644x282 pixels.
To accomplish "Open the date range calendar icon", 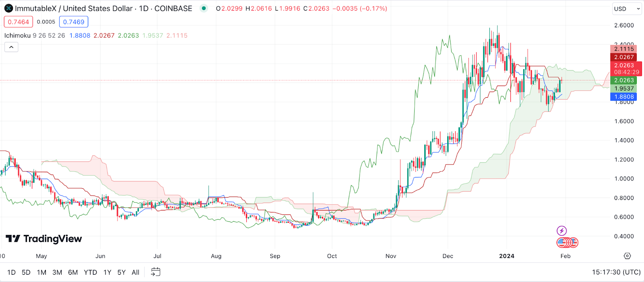I will pos(155,272).
